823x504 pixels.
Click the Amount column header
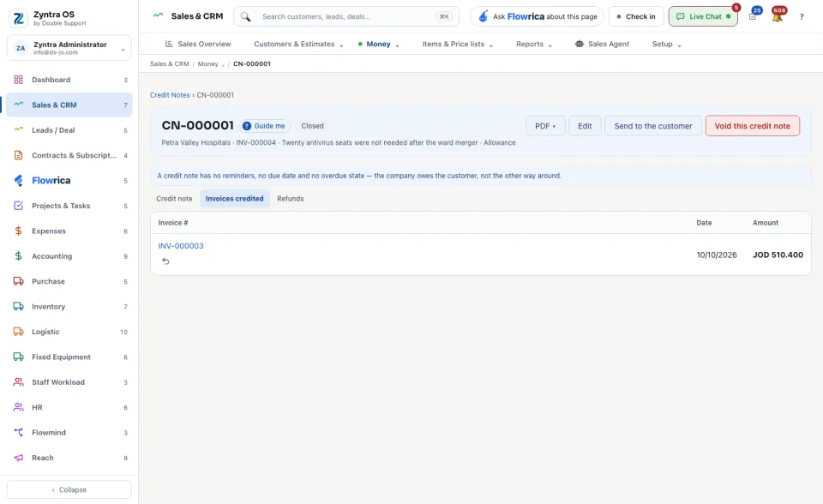tap(766, 223)
